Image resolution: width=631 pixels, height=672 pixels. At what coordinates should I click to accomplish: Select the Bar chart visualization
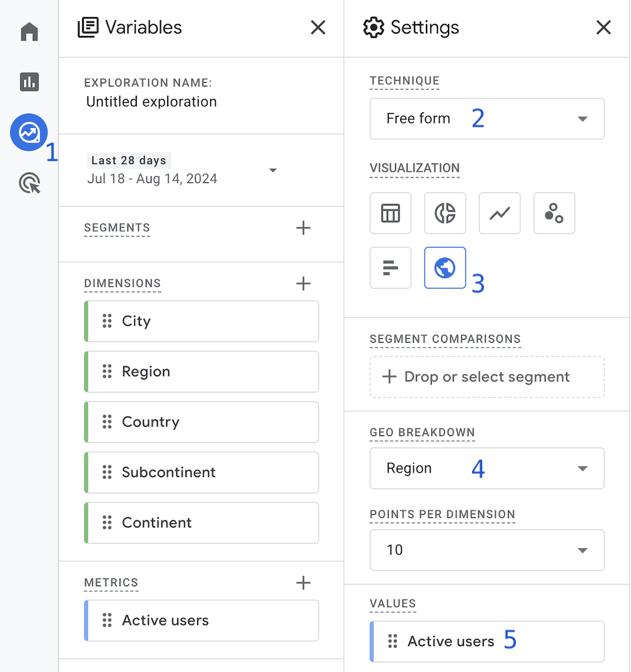[x=391, y=268]
